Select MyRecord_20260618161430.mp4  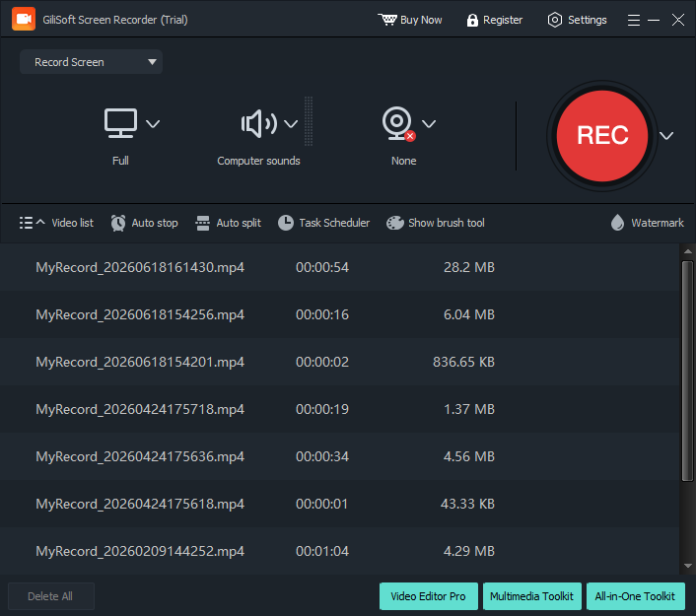point(140,267)
